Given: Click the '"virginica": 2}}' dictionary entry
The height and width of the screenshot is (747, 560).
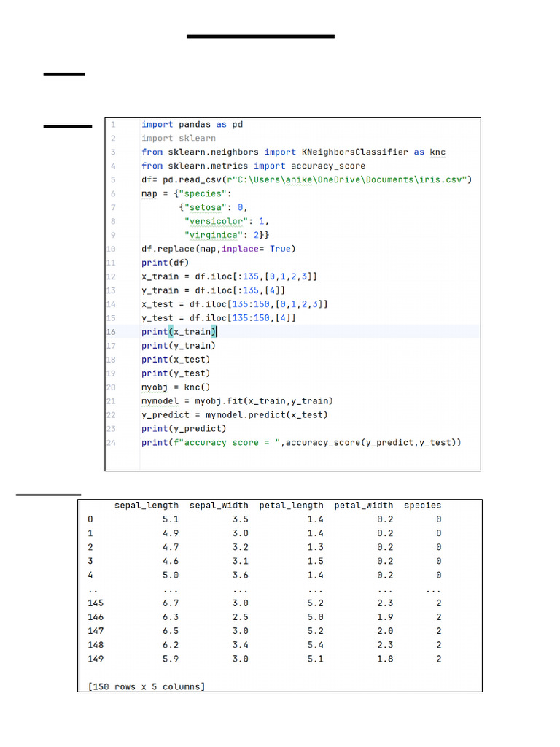Looking at the screenshot, I should (227, 235).
